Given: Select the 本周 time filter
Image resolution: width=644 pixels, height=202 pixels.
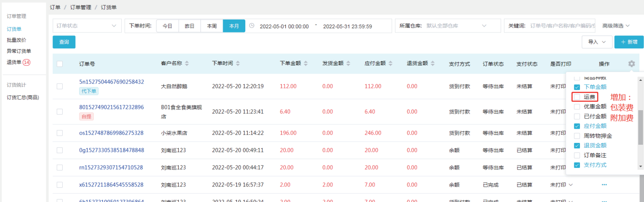Looking at the screenshot, I should (212, 26).
